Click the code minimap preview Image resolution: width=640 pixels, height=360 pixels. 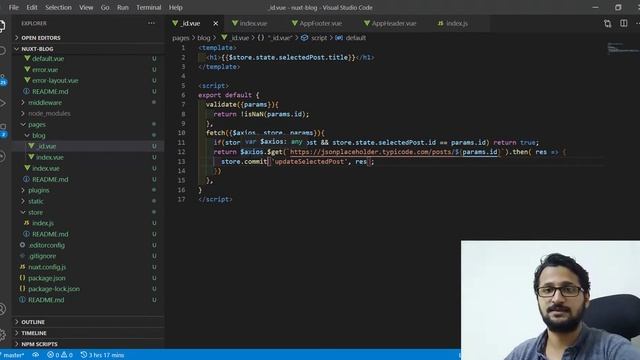[622, 48]
